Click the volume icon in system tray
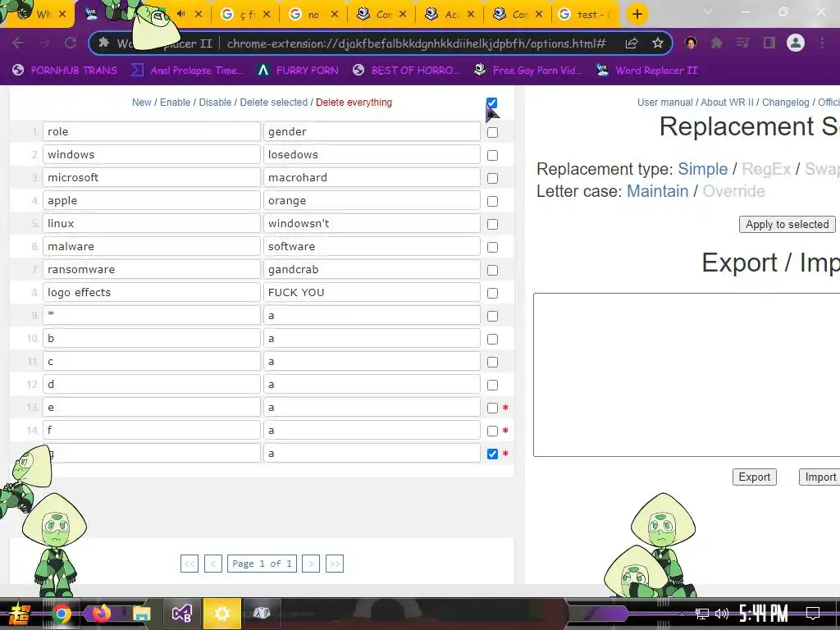 coord(721,614)
